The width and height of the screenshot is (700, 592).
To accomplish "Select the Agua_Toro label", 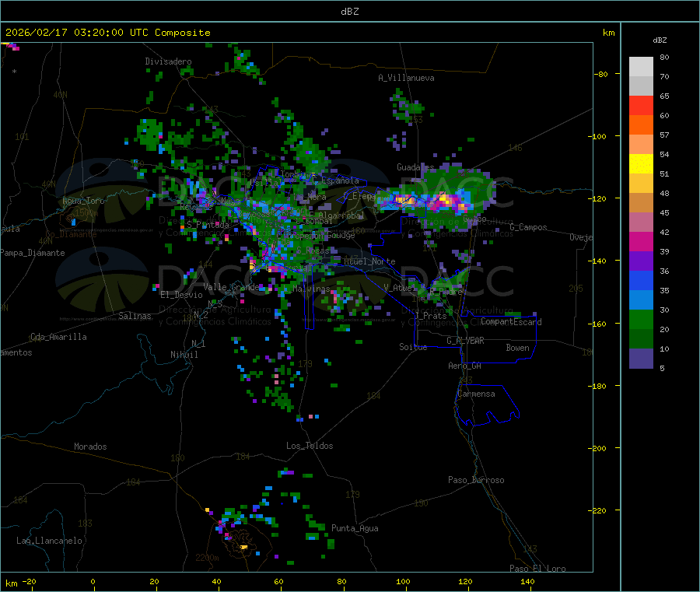I will click(x=83, y=201).
